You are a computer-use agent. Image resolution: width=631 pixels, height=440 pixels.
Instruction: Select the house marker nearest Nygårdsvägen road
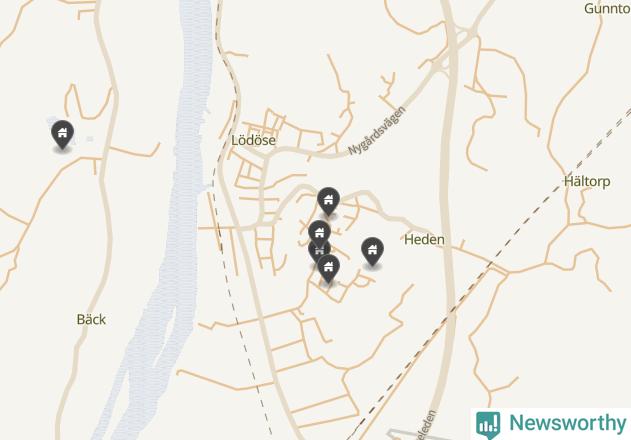click(328, 201)
